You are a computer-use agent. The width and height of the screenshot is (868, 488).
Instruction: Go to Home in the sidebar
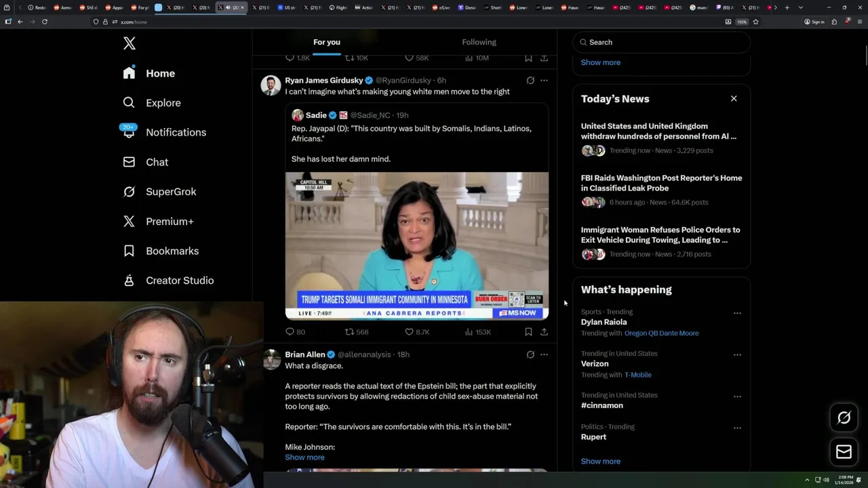tap(149, 73)
